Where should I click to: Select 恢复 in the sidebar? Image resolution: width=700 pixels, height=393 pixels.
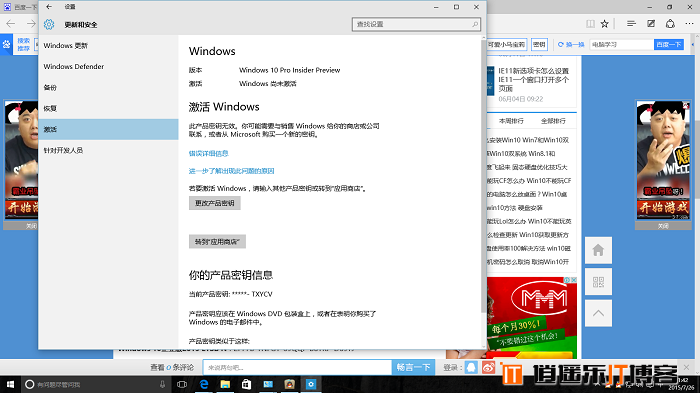(x=108, y=109)
